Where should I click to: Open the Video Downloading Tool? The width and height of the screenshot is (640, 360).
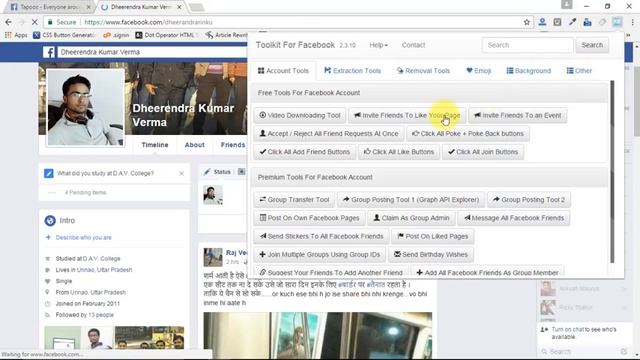tap(300, 116)
